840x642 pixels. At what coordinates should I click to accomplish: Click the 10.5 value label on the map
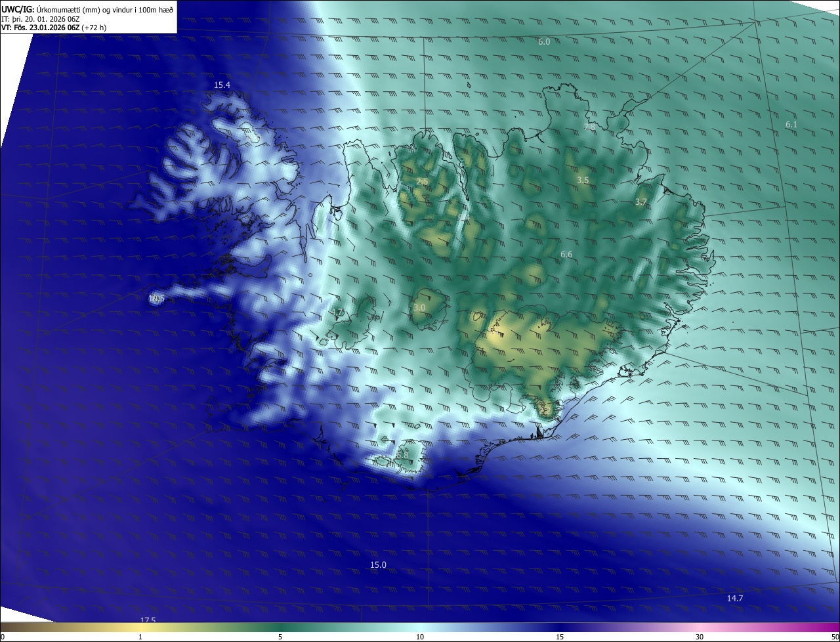point(156,299)
